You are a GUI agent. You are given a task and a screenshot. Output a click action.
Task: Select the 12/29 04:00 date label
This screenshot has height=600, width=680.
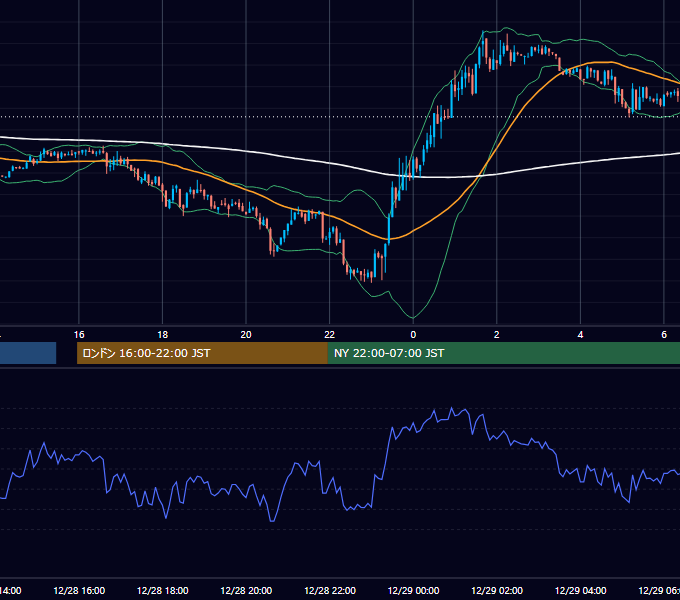(581, 591)
